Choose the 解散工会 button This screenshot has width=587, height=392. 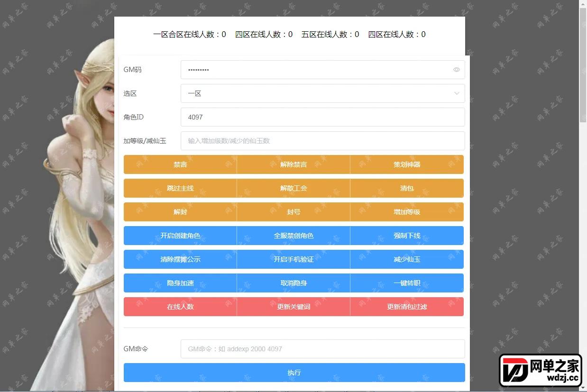point(293,188)
